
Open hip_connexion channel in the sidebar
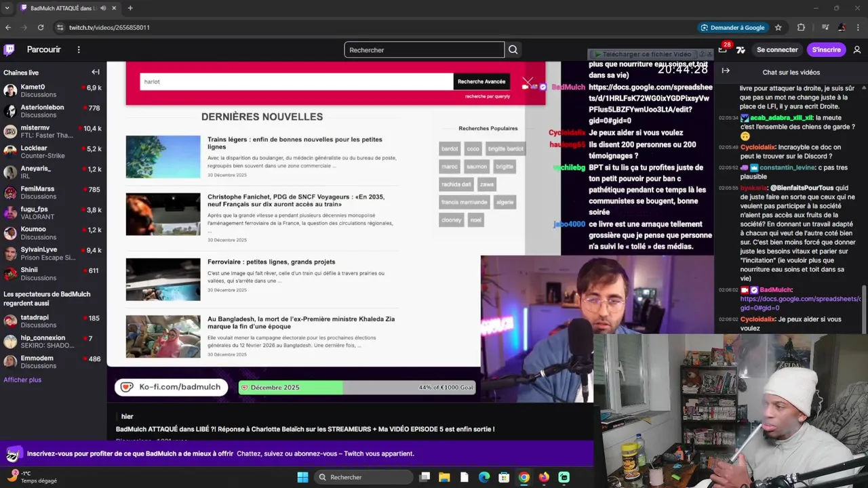point(53,342)
